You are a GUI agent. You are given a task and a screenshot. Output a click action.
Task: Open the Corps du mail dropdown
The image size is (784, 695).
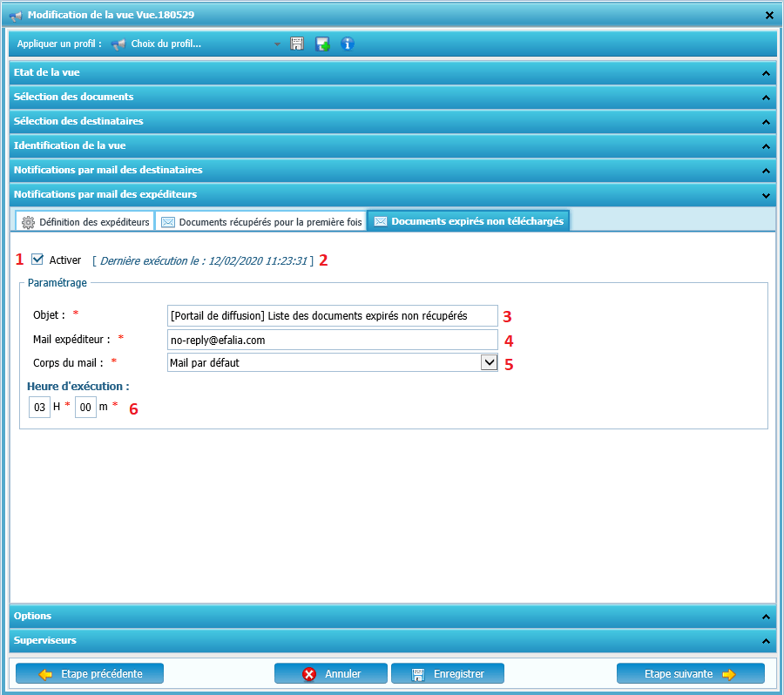click(489, 362)
